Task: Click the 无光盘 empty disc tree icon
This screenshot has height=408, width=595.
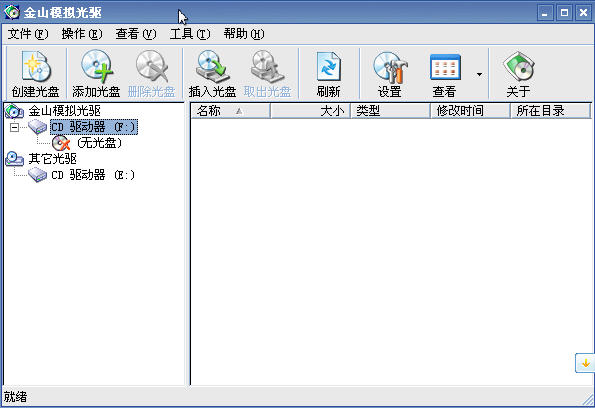Action: (61, 143)
